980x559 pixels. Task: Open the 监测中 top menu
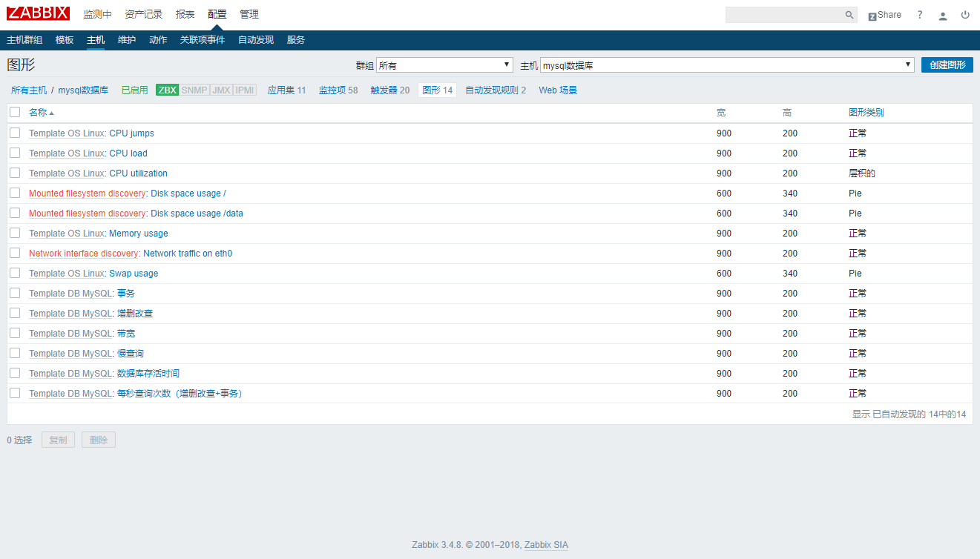tap(97, 15)
